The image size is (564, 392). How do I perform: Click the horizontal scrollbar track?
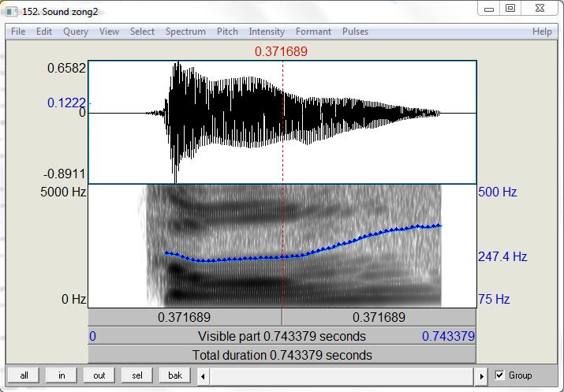[x=342, y=376]
